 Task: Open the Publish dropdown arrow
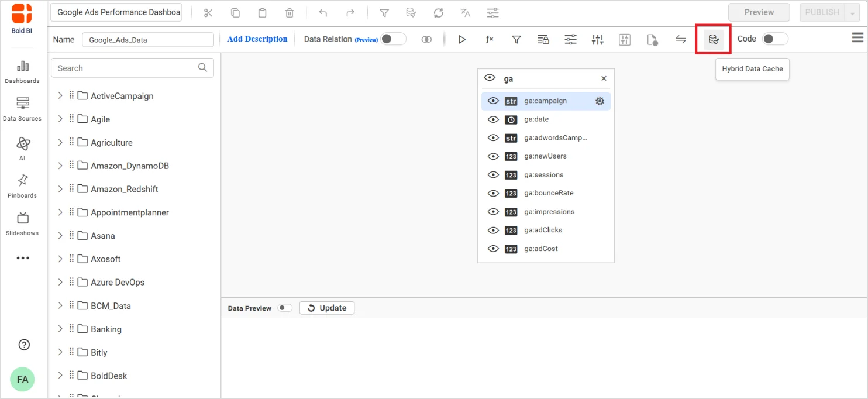(x=853, y=12)
